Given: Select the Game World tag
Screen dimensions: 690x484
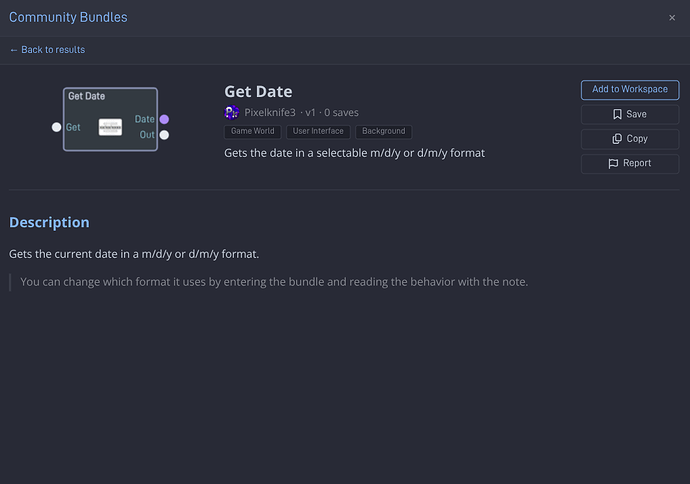Looking at the screenshot, I should coord(253,131).
